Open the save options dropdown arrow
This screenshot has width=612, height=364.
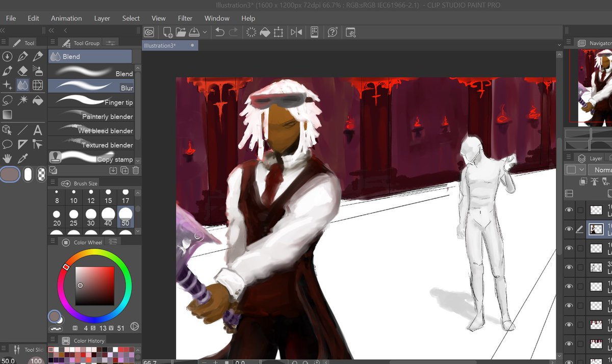pyautogui.click(x=205, y=32)
